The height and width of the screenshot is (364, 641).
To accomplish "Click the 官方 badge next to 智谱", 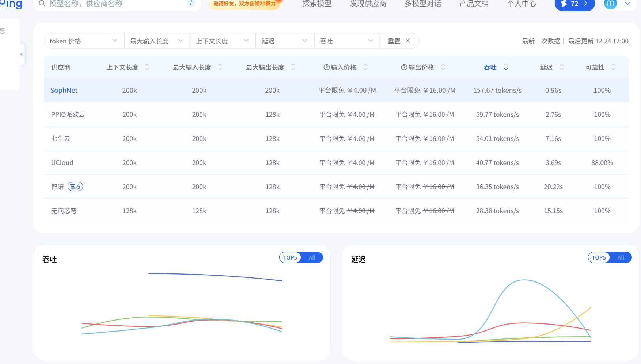I will (75, 187).
